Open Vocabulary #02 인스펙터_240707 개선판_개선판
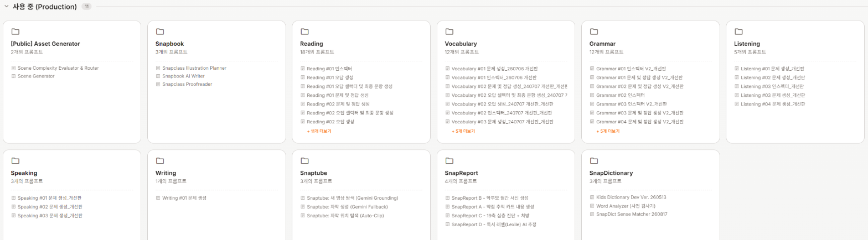 (502, 113)
